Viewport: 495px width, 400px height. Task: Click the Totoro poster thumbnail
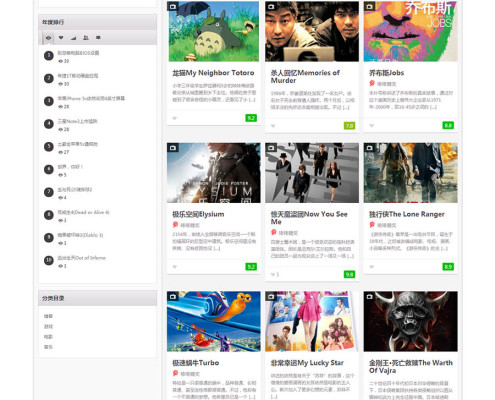[214, 31]
